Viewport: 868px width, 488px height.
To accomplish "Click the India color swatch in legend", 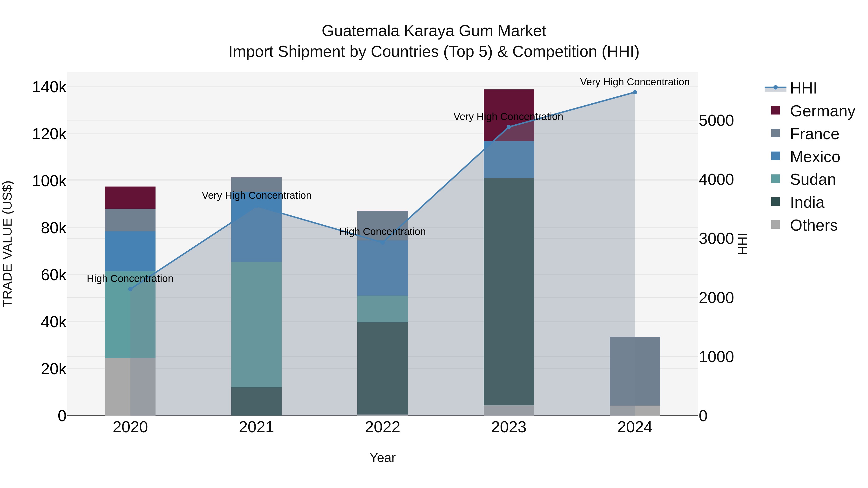I will click(x=776, y=202).
